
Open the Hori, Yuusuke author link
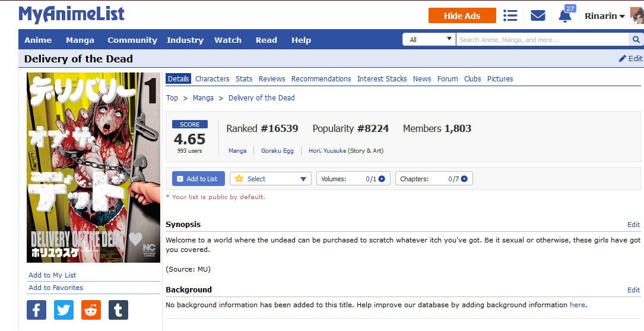click(x=327, y=151)
